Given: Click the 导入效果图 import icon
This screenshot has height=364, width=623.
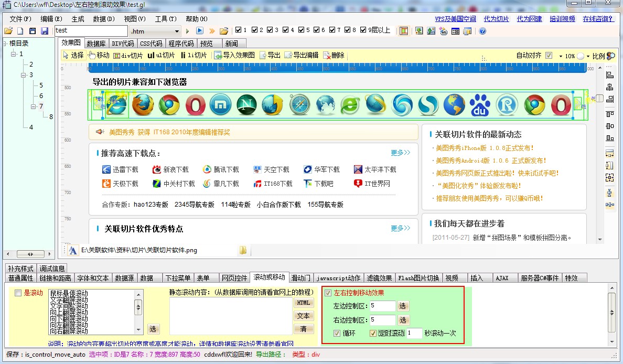Looking at the screenshot, I should (218, 55).
